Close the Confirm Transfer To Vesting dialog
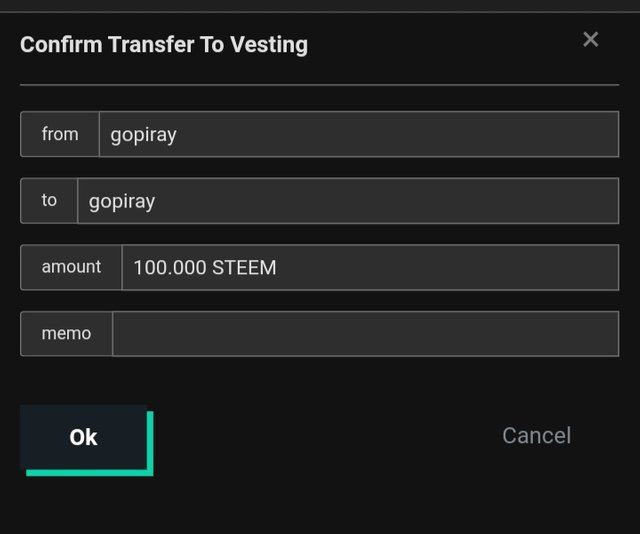Viewport: 640px width, 534px height. [x=590, y=39]
